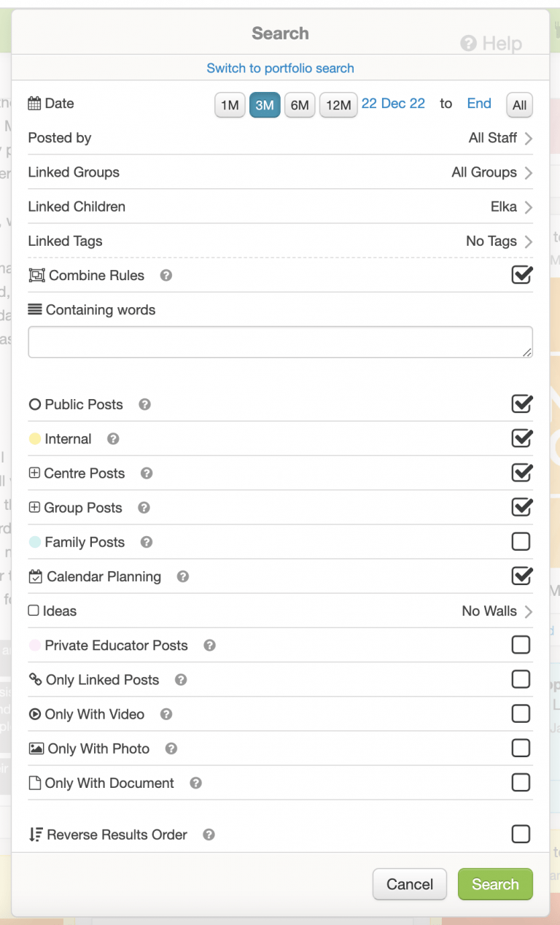Screen dimensions: 560x925
Task: Click the Only With Photo image icon
Action: (x=35, y=748)
